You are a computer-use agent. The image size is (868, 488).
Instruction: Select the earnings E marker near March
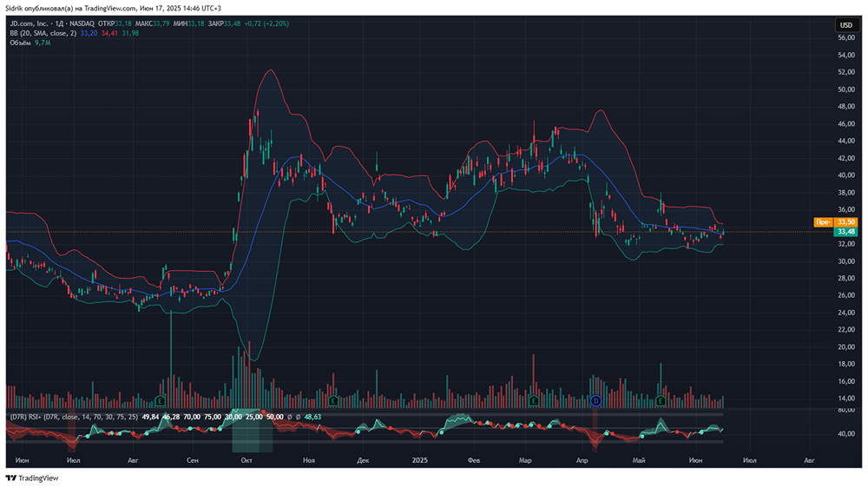[533, 400]
